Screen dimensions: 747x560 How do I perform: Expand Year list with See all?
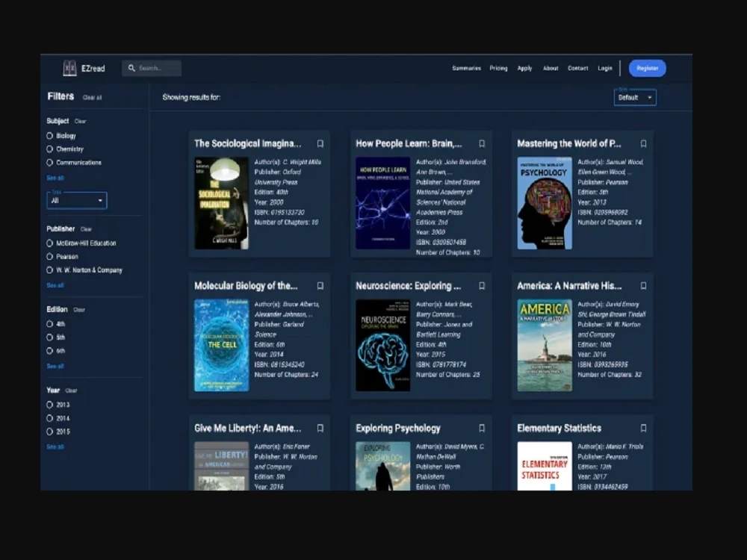(x=55, y=447)
